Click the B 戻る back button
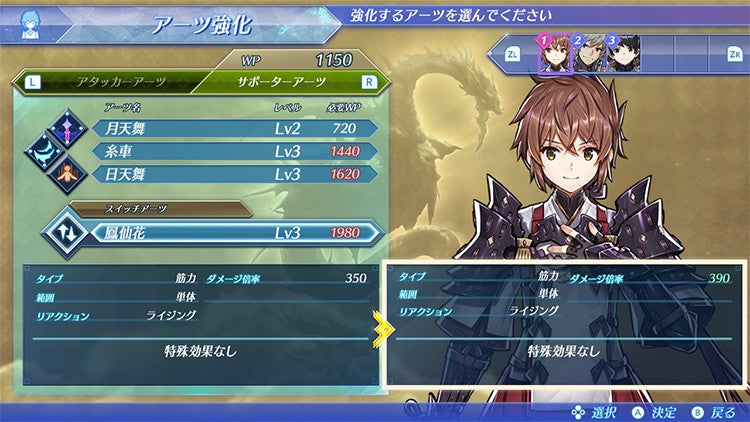The height and width of the screenshot is (422, 750). click(x=714, y=413)
